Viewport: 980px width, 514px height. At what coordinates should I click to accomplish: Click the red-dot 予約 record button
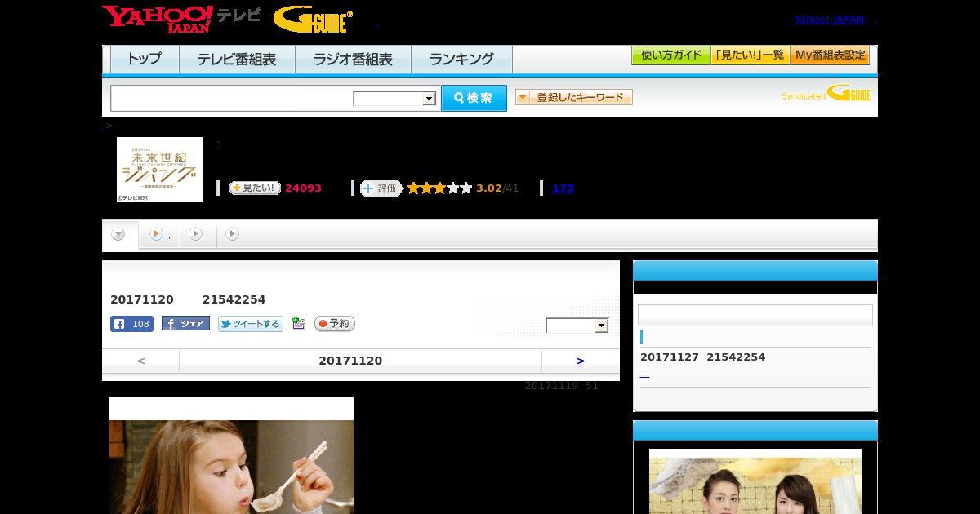point(335,324)
